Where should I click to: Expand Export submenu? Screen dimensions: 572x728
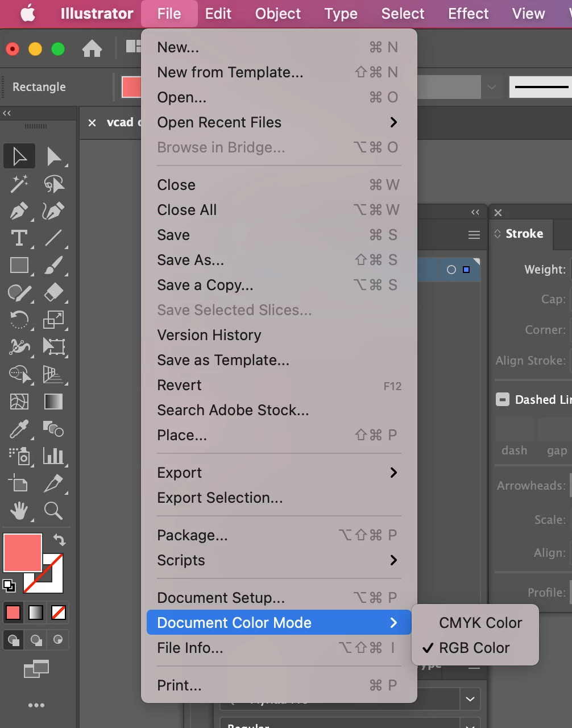point(279,473)
